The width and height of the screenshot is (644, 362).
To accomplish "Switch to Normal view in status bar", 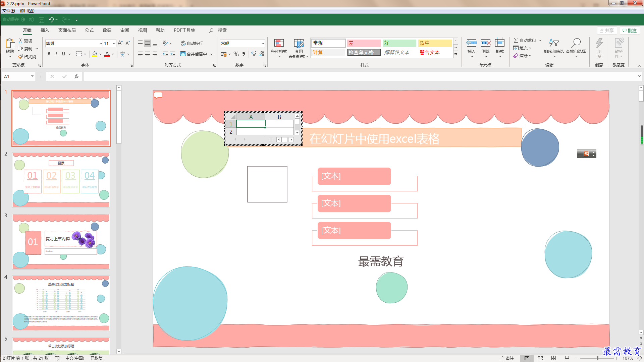I will (527, 358).
